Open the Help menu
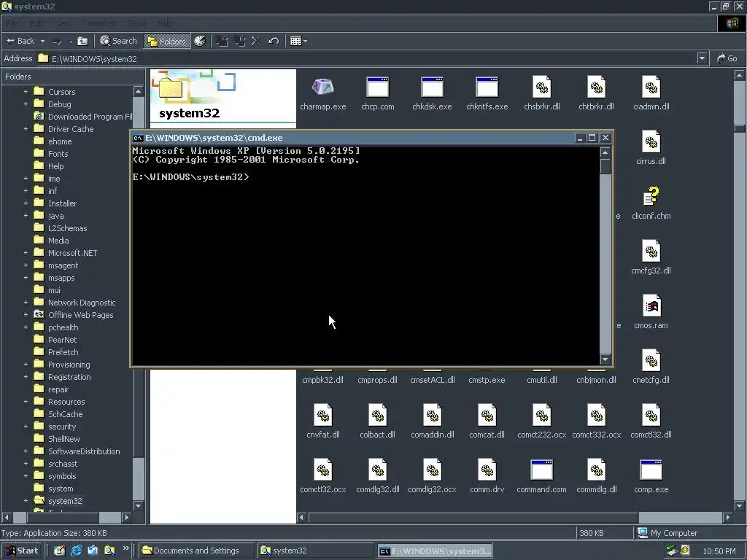The image size is (747, 560). coord(164,23)
